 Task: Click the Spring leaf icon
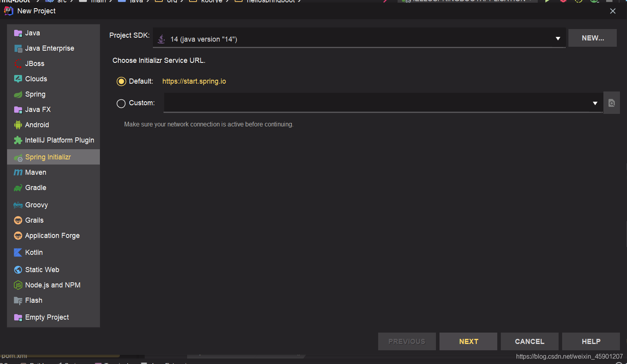(18, 95)
